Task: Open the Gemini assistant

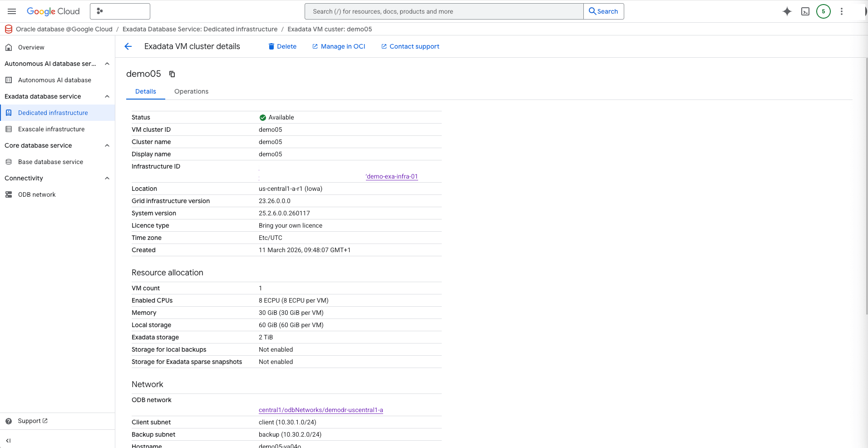Action: click(787, 11)
